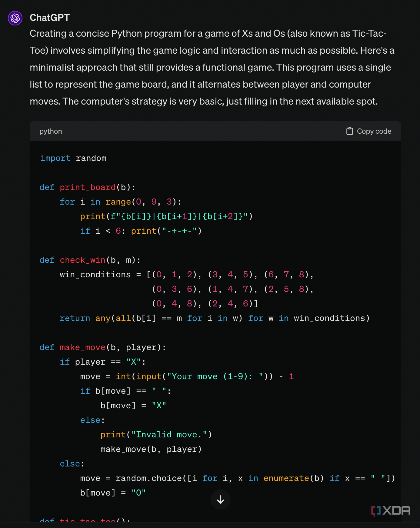420x528 pixels.
Task: Click the import random code line
Action: click(x=73, y=158)
